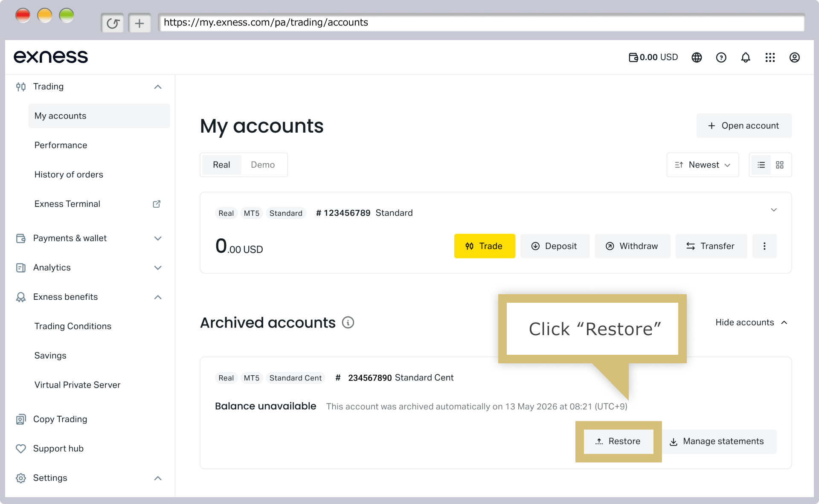The image size is (819, 504).
Task: Click the Withdraw button
Action: [632, 246]
